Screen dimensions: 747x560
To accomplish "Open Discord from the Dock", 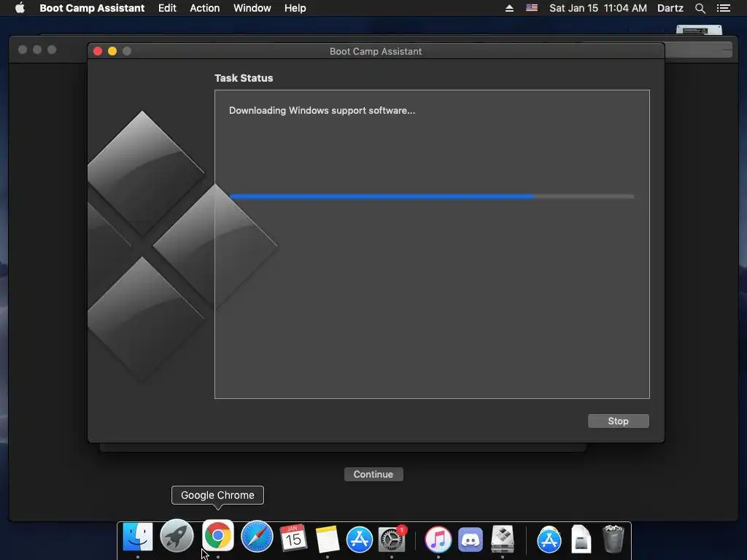I will tap(471, 540).
